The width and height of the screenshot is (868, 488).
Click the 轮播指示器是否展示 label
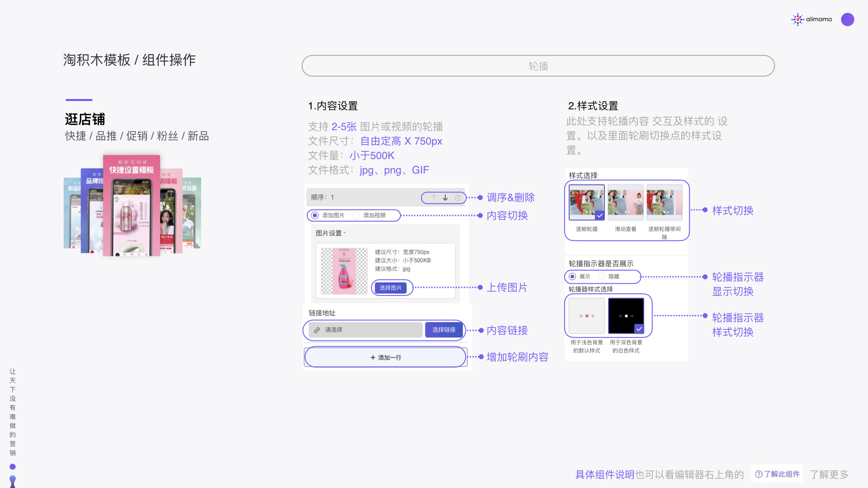click(x=601, y=263)
